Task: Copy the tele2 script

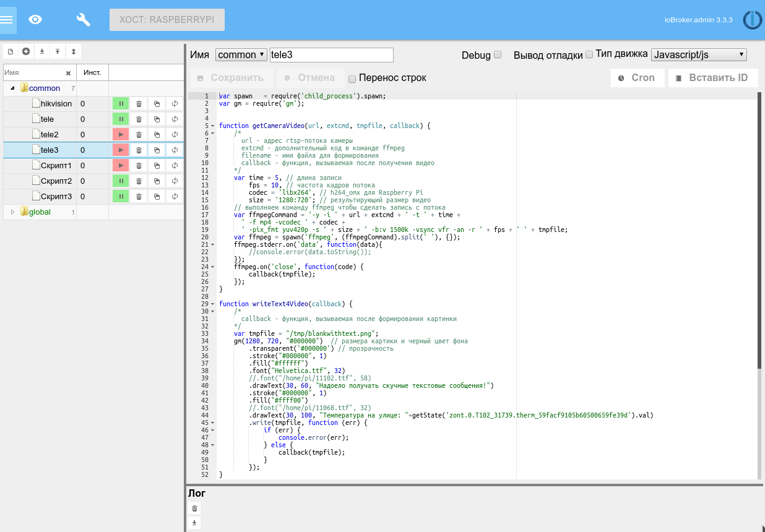Action: [157, 135]
